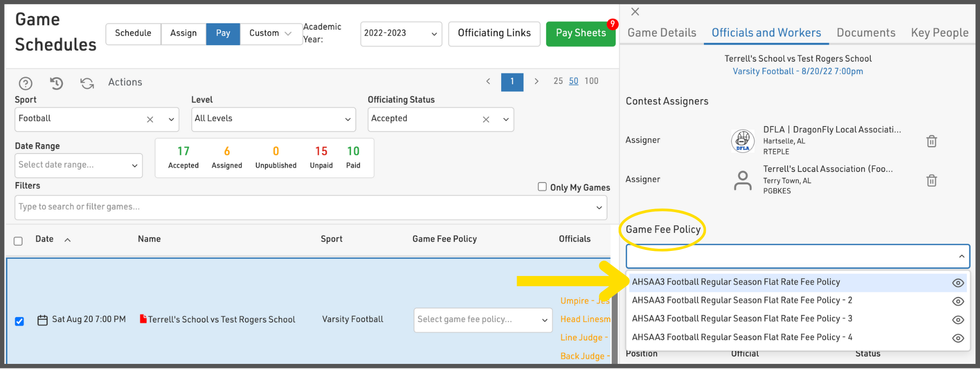Image resolution: width=980 pixels, height=369 pixels.
Task: Close the side panel with X
Action: (x=635, y=12)
